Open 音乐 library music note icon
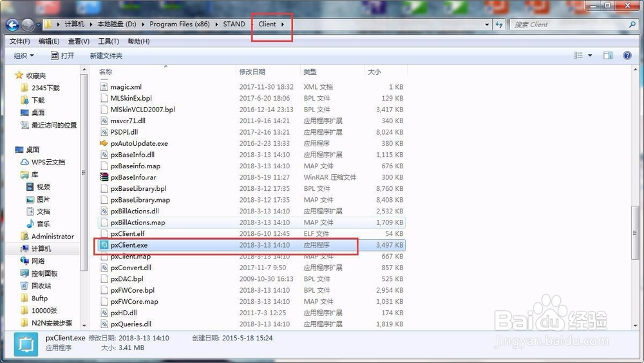This screenshot has width=644, height=363. (30, 224)
